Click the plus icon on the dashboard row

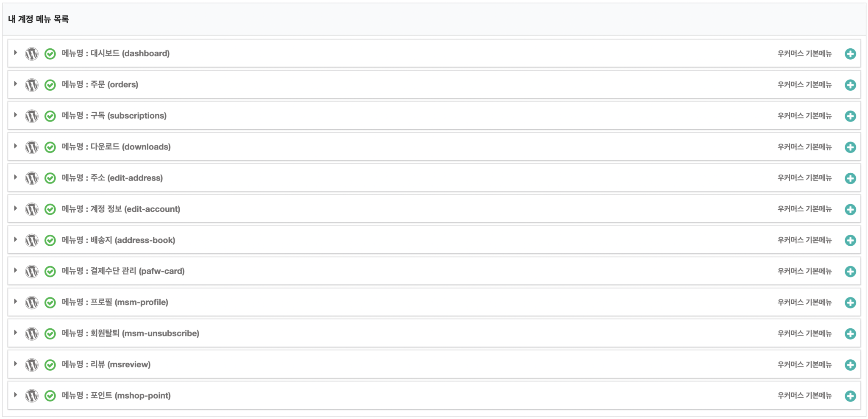tap(850, 54)
